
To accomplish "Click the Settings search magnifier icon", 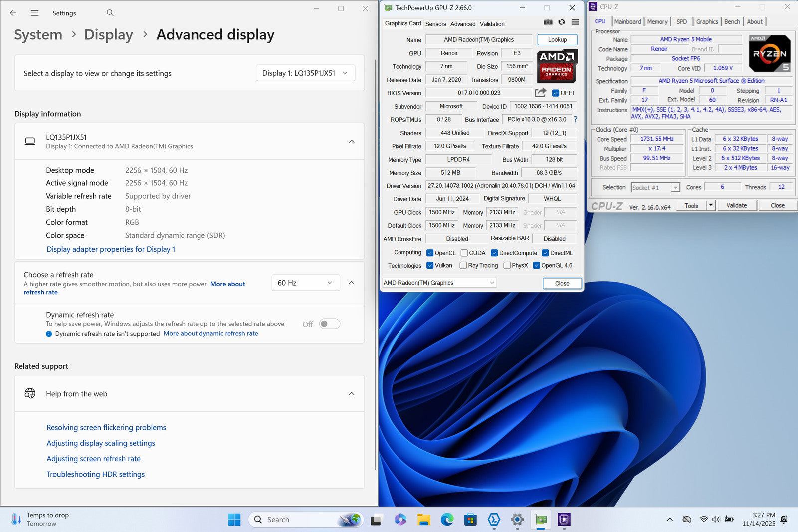I will click(110, 13).
